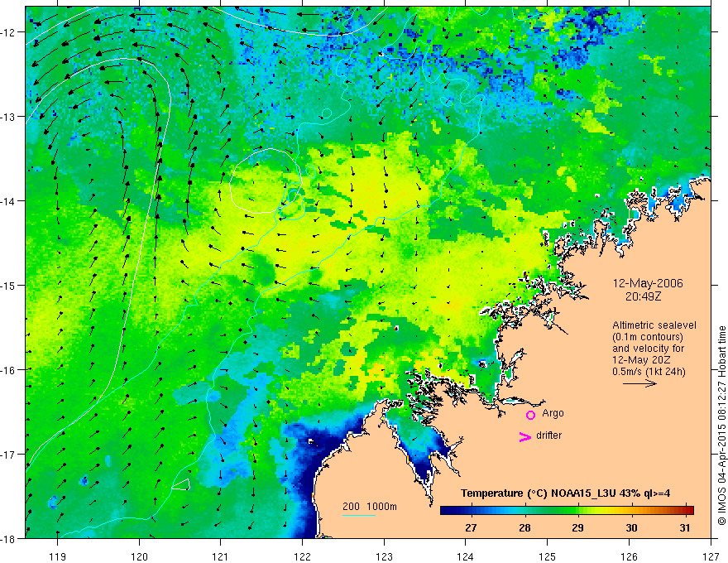Click the longitude label 121
The image size is (728, 563).
[x=221, y=556]
